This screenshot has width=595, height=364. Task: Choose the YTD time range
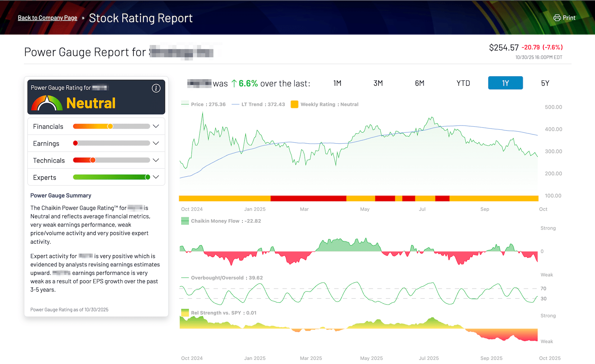(463, 83)
